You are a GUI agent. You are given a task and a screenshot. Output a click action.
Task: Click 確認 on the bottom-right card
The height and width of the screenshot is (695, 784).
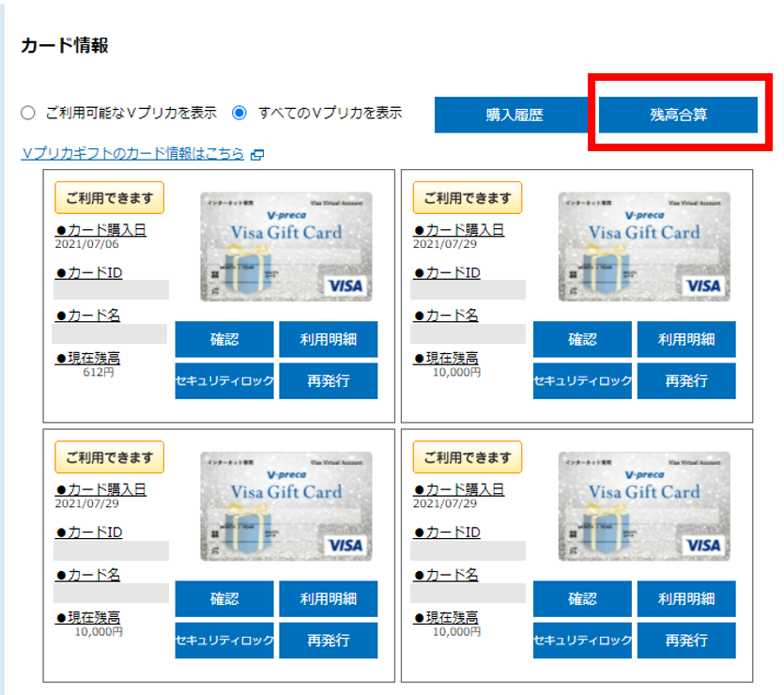[582, 599]
